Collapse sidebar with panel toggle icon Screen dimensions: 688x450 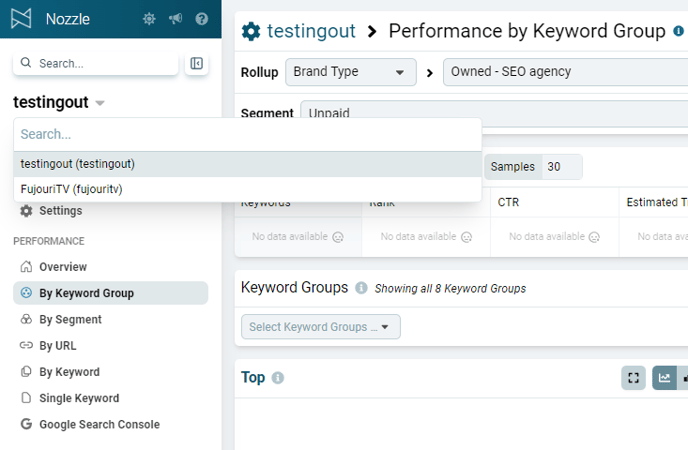click(x=196, y=64)
